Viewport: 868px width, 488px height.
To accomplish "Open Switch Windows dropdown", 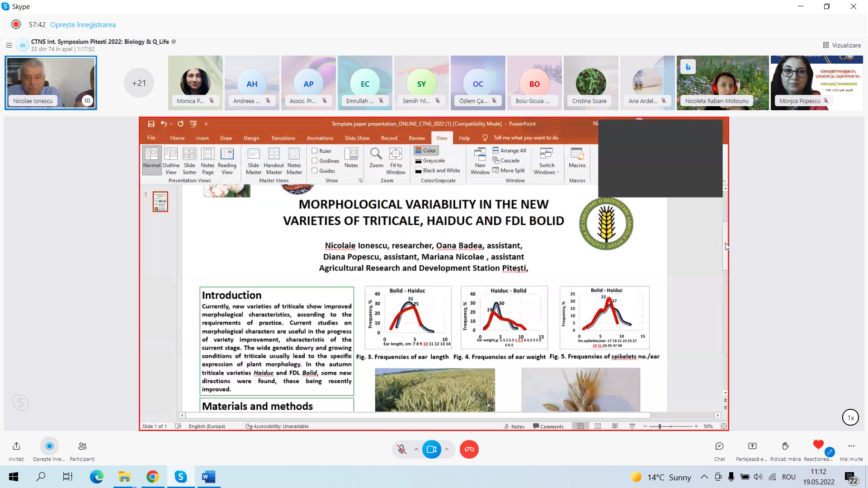I will point(547,161).
